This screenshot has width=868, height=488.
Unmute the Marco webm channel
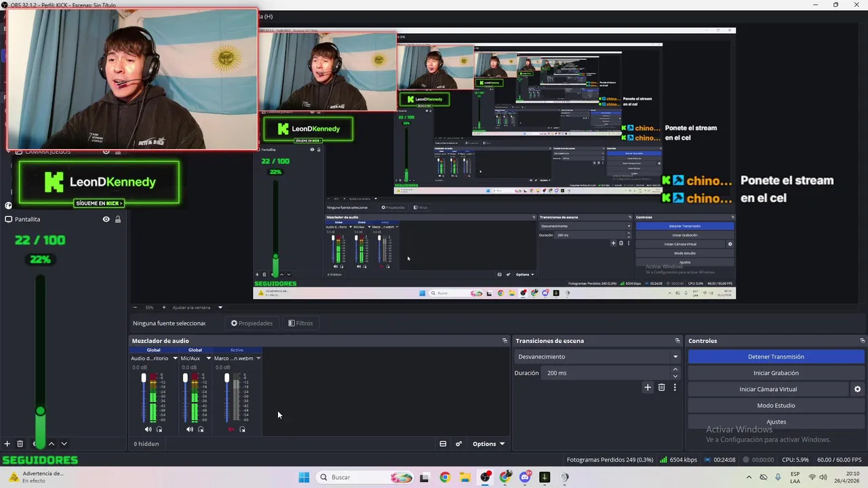(231, 429)
